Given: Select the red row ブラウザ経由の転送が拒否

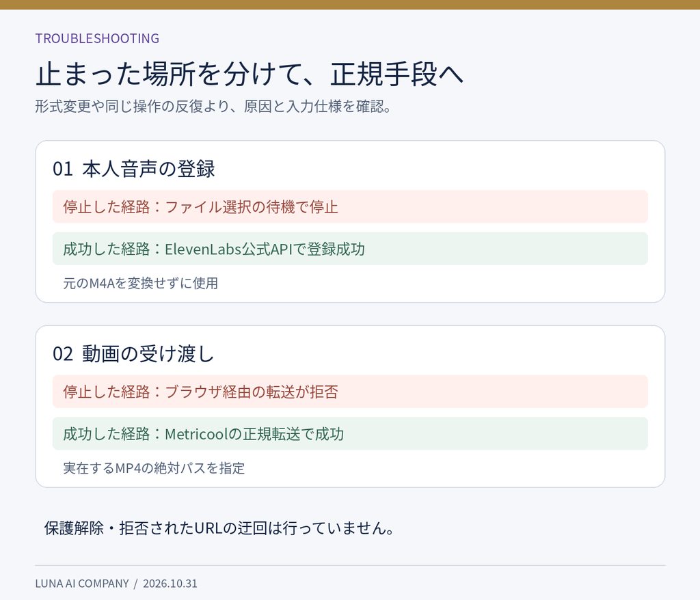Looking at the screenshot, I should [350, 392].
